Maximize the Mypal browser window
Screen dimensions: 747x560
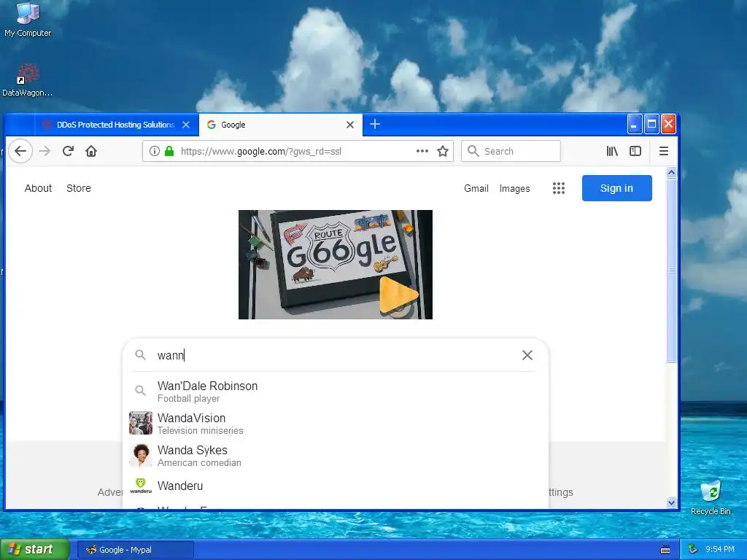coord(651,125)
